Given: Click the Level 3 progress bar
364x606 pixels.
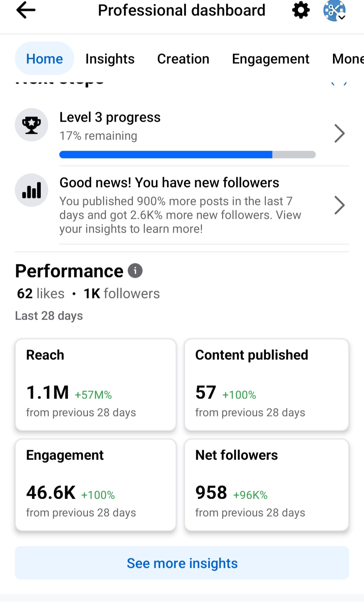Looking at the screenshot, I should (x=187, y=155).
